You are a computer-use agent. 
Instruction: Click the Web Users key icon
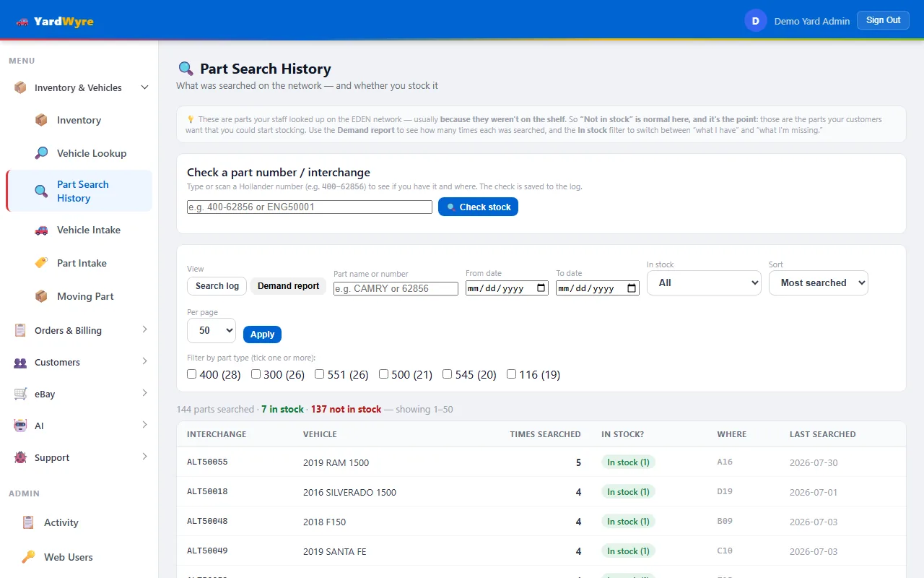tap(28, 557)
